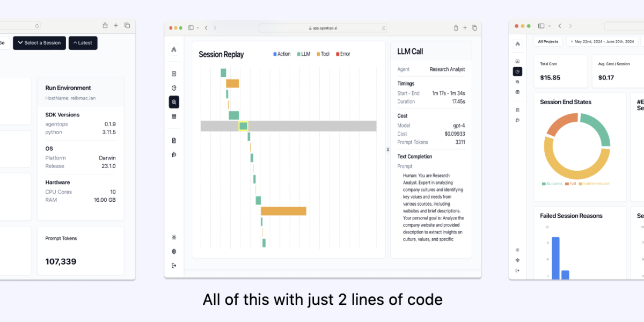Click the new tab plus button in center window
The height and width of the screenshot is (322, 644).
pos(465,27)
